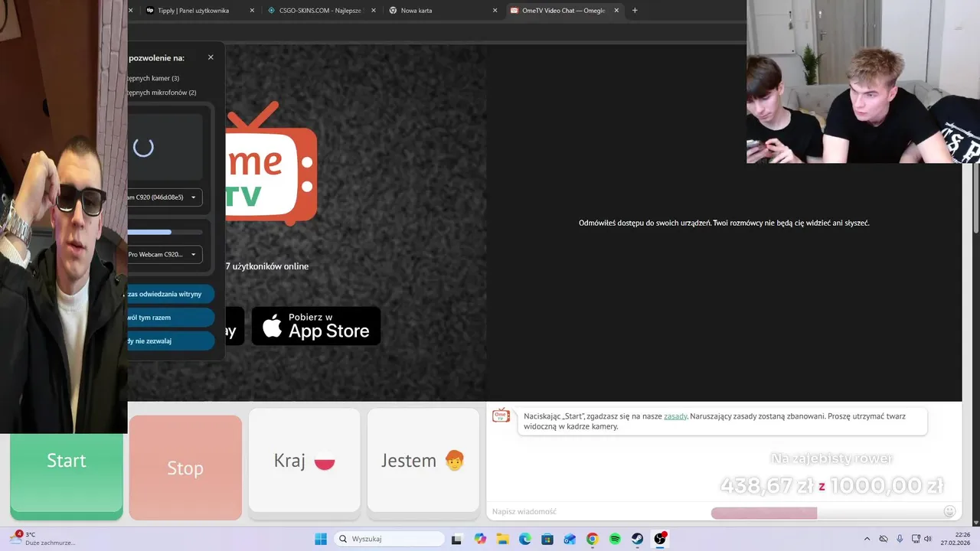Image resolution: width=980 pixels, height=551 pixels.
Task: Allow while visiting the site button
Action: [171, 294]
